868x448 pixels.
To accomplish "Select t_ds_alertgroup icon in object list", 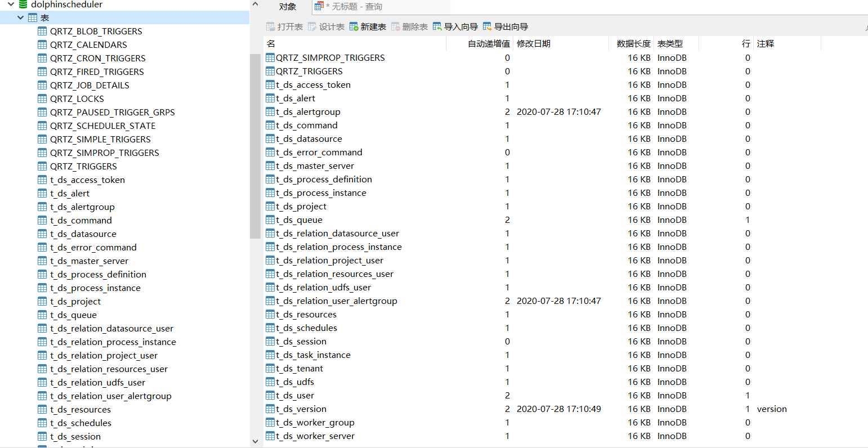I will click(270, 111).
